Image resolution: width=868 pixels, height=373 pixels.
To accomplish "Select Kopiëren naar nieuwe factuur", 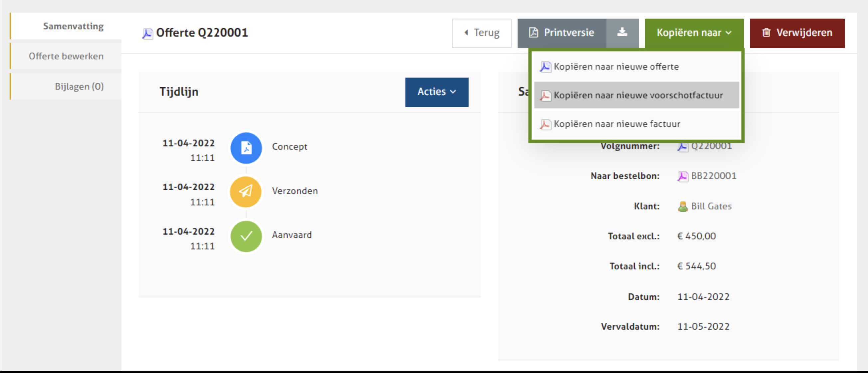I will (617, 124).
